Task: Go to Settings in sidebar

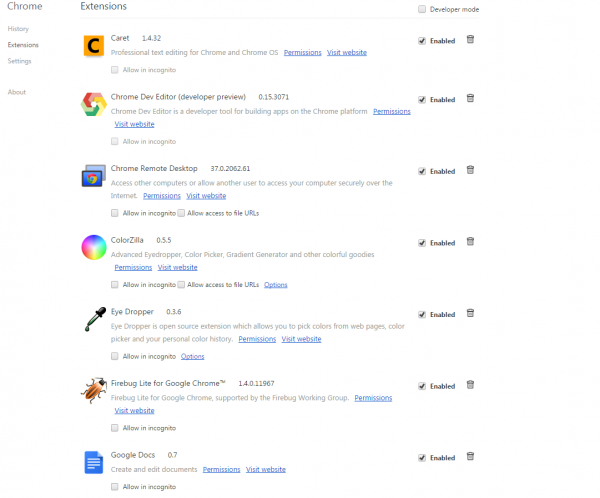Action: [x=20, y=61]
